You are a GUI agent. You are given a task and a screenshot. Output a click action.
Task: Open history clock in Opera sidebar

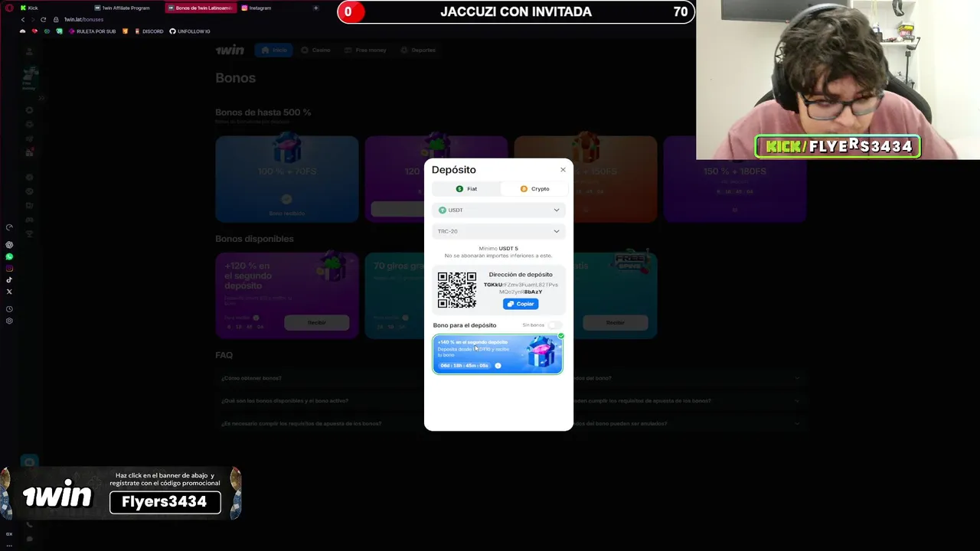(x=9, y=309)
